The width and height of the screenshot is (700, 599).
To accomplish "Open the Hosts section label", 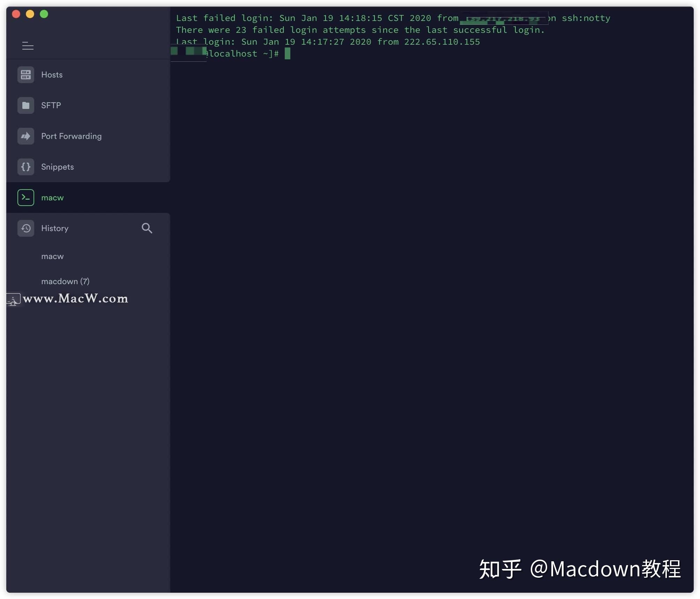I will coord(52,75).
